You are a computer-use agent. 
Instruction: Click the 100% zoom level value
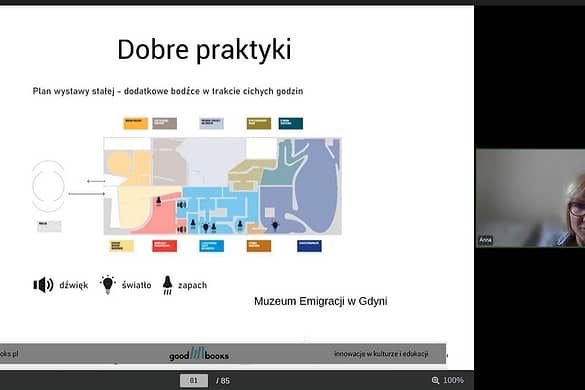click(453, 380)
